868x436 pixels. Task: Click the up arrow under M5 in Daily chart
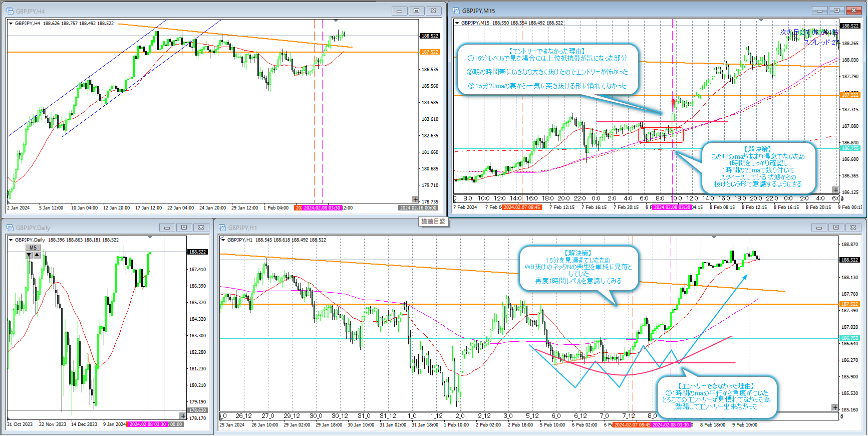[x=37, y=255]
